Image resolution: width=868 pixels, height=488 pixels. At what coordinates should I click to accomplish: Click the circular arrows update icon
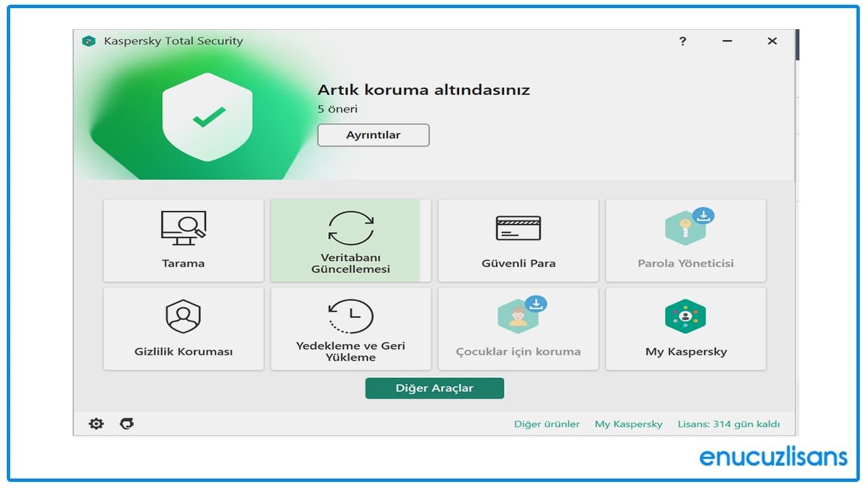coord(351,228)
